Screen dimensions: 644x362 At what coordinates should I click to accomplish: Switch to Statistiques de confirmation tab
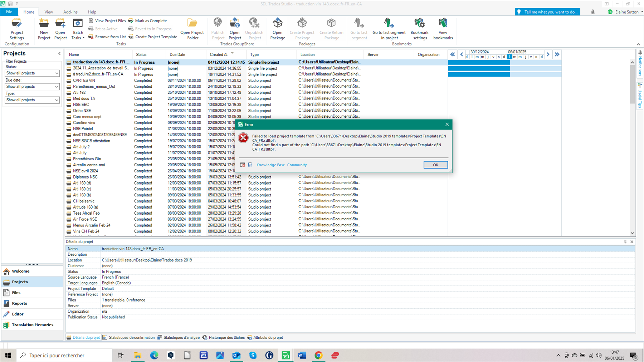pyautogui.click(x=128, y=338)
